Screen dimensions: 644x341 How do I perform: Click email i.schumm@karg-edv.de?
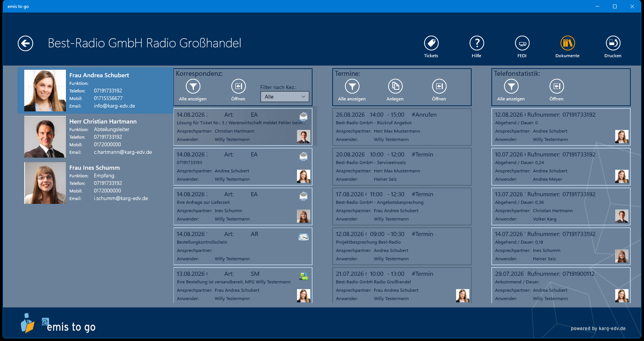coord(121,199)
